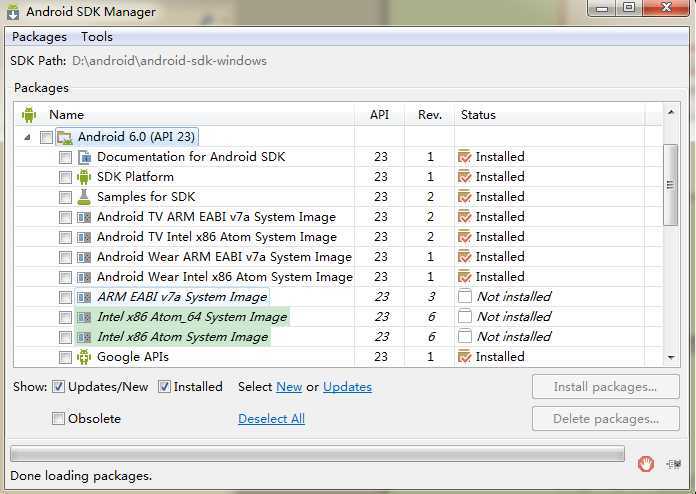Check the Samples for SDK checkbox
696x494 pixels.
pos(65,197)
